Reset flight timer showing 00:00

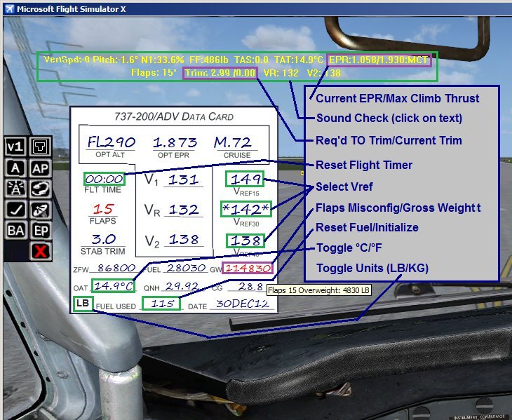point(105,179)
